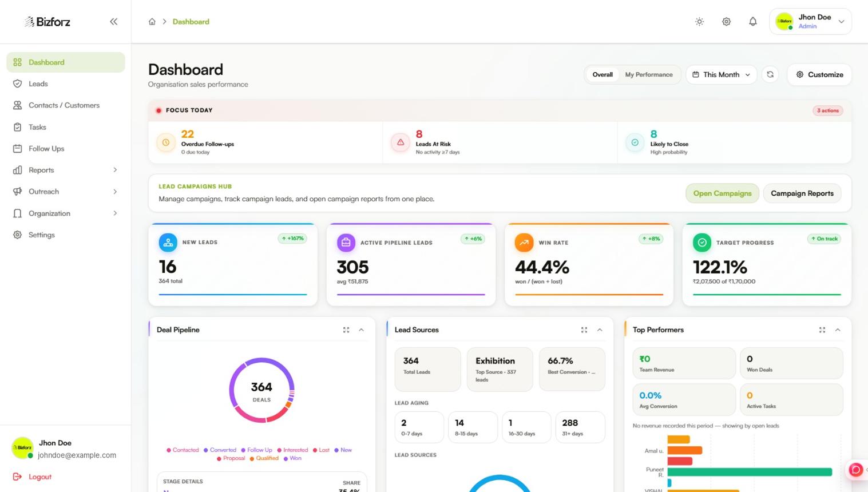Open Dashboard in sidebar

click(x=66, y=62)
